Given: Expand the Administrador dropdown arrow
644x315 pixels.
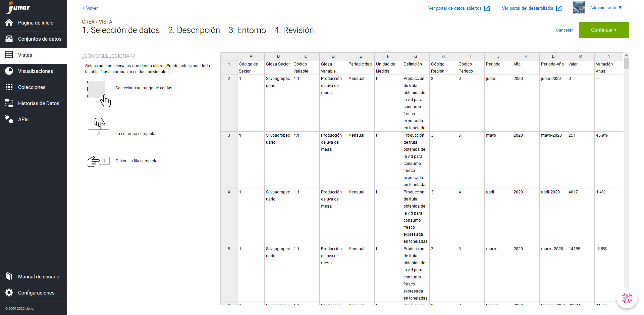Looking at the screenshot, I should 620,8.
